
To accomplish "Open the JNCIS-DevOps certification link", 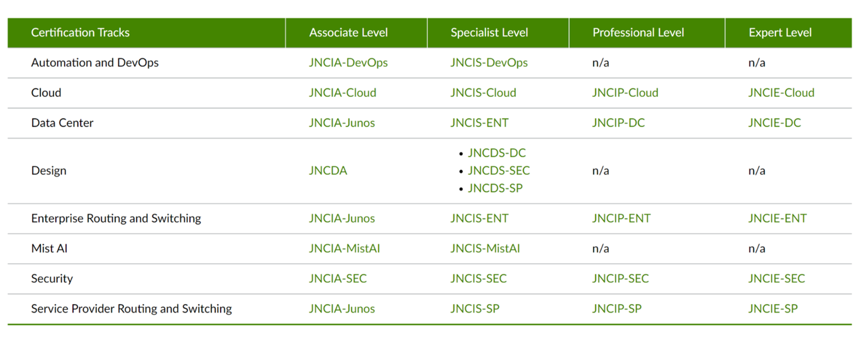I will pos(489,63).
